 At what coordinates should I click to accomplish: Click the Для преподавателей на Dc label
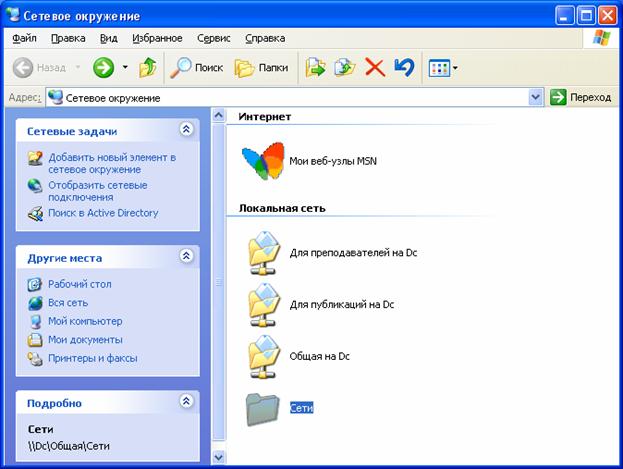pos(353,253)
